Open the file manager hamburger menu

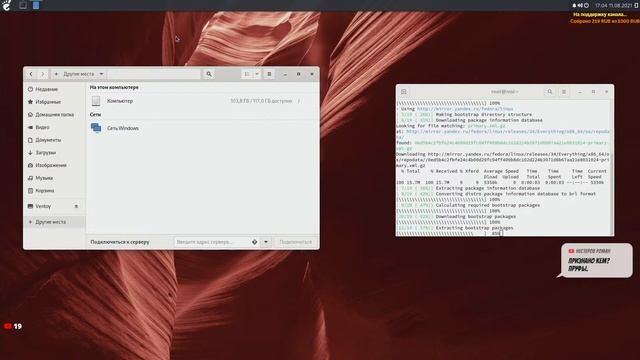(x=269, y=74)
